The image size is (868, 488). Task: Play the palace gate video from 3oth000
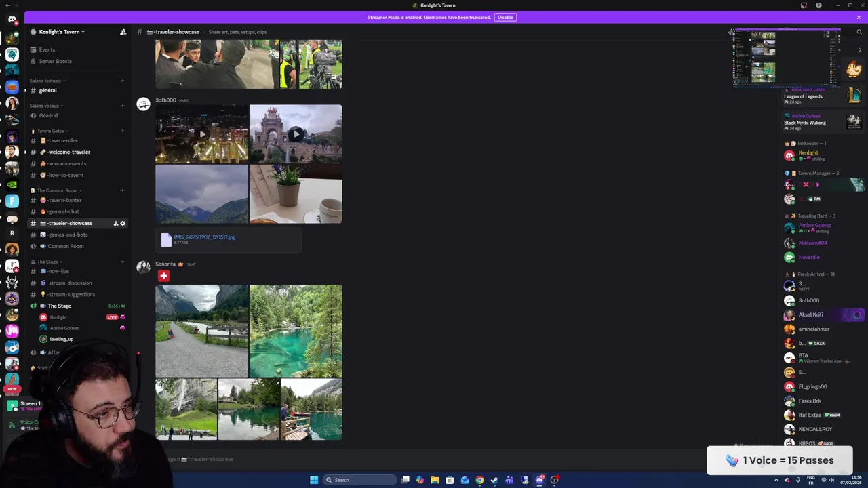pyautogui.click(x=296, y=134)
